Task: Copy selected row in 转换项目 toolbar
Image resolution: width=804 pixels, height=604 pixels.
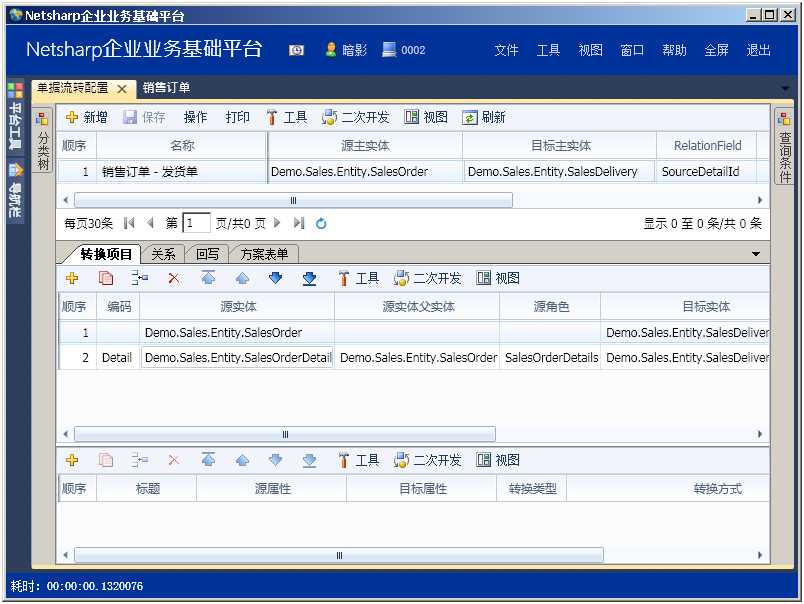Action: click(106, 278)
